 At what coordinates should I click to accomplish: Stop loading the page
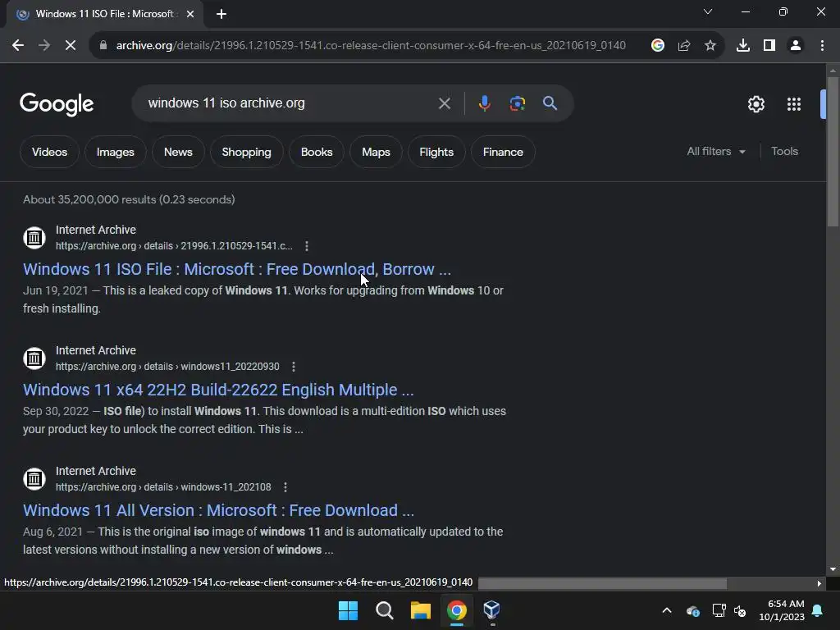click(71, 46)
